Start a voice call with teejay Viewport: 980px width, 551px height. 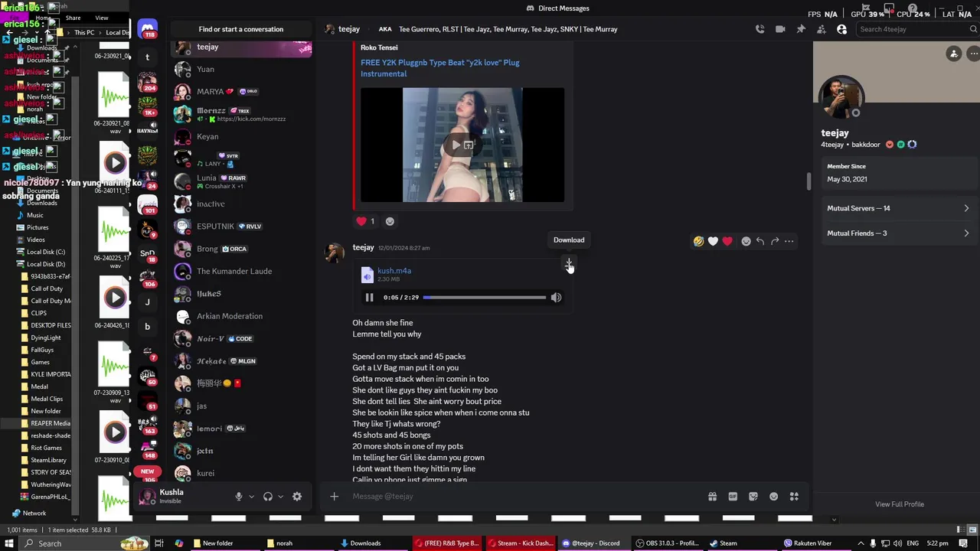pos(759,29)
